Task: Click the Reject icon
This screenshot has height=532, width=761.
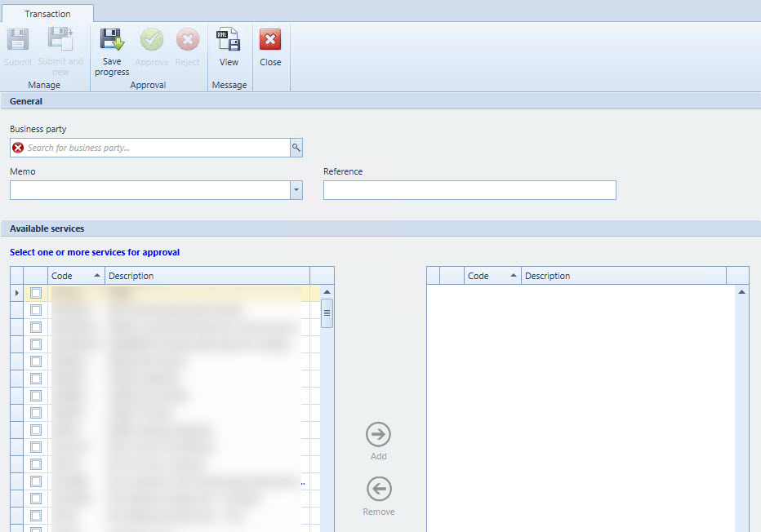Action: pos(187,39)
